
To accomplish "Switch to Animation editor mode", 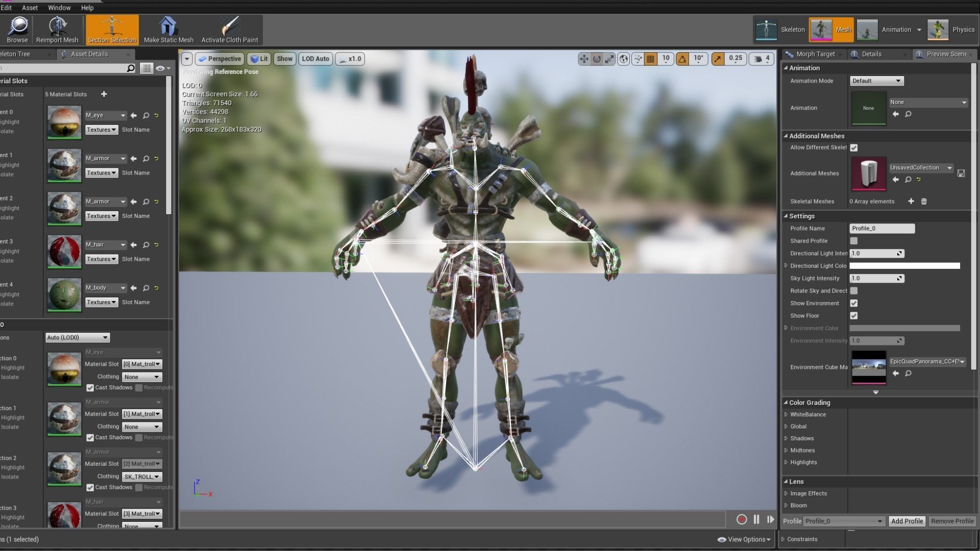I will coord(886,30).
